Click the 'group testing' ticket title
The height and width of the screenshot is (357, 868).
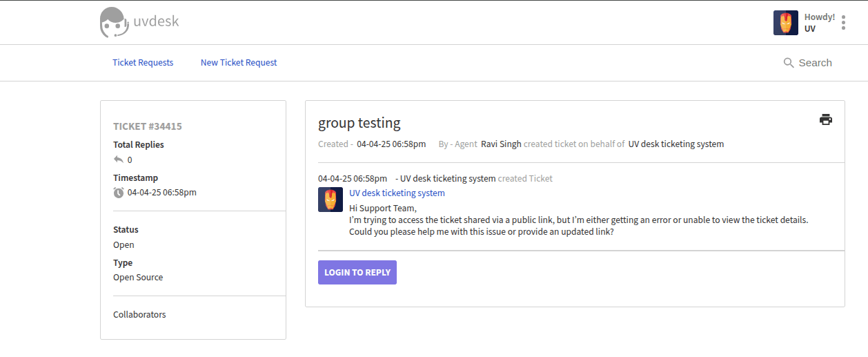[359, 123]
